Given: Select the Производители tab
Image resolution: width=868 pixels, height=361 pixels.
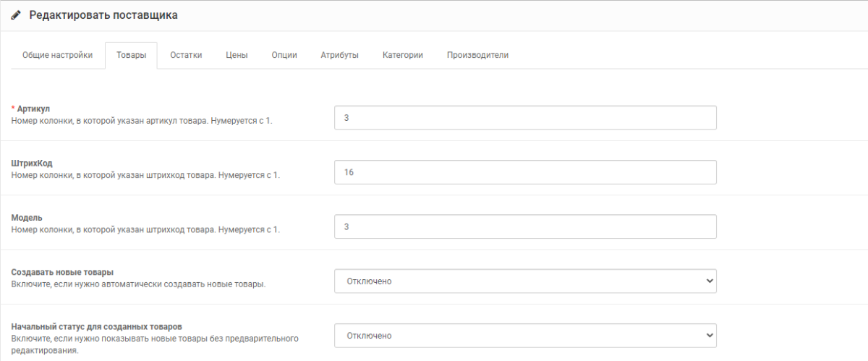Looking at the screenshot, I should pos(477,55).
